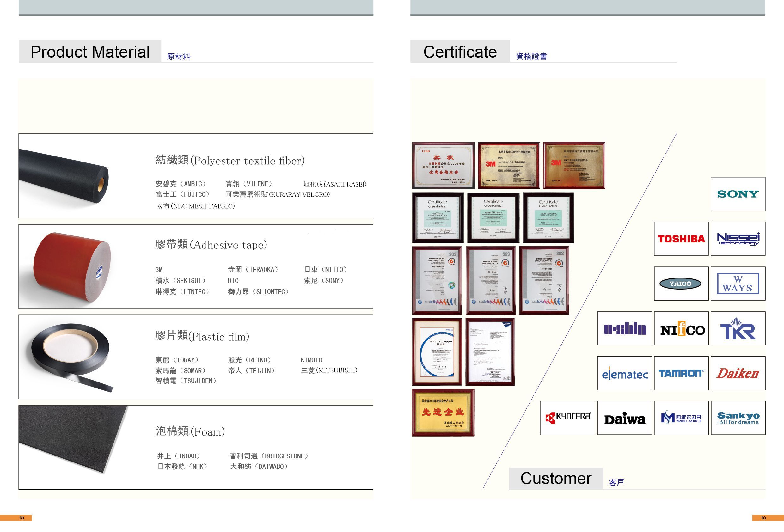This screenshot has height=532, width=784.
Task: Click the 帝人 (TEIJIN) text
Action: 251,371
